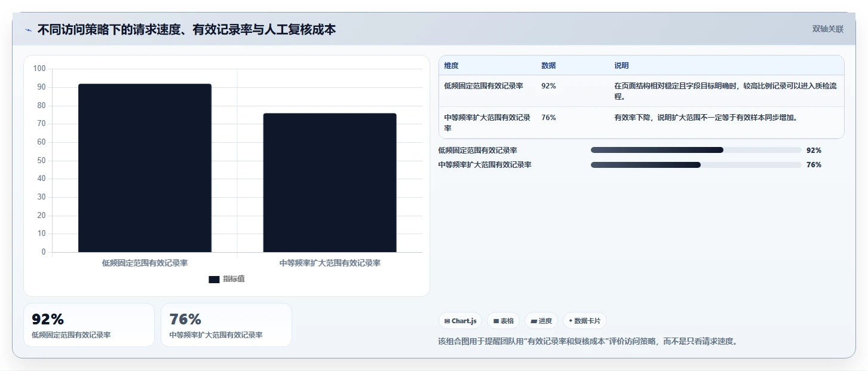Viewport: 868px width, 371px height.
Task: Click the 双轴关联 label in header
Action: coord(827,29)
